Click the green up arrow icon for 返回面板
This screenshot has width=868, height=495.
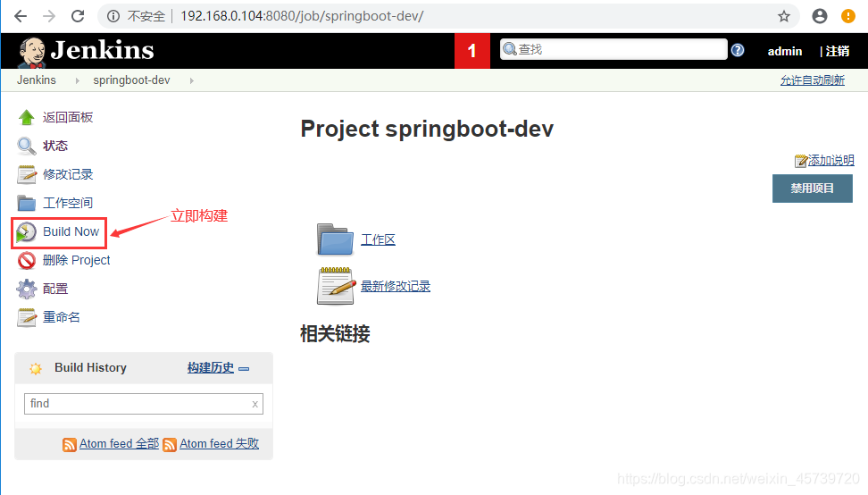(x=26, y=117)
